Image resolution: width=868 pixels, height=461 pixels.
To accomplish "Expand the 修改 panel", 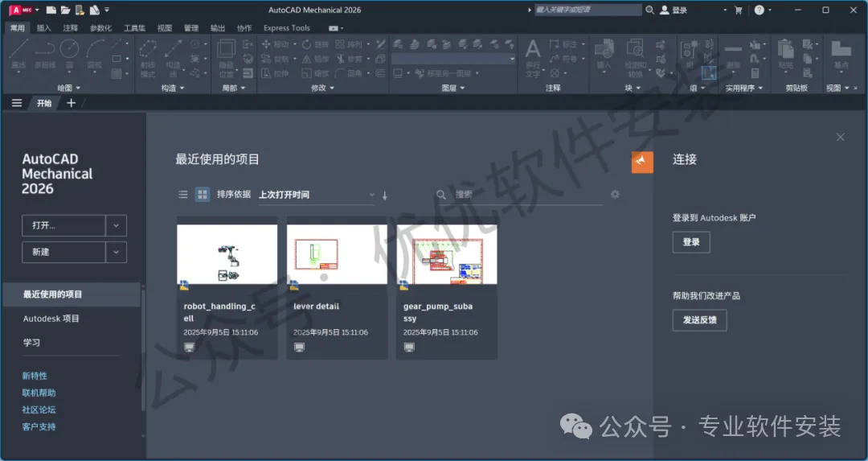I will click(x=322, y=88).
